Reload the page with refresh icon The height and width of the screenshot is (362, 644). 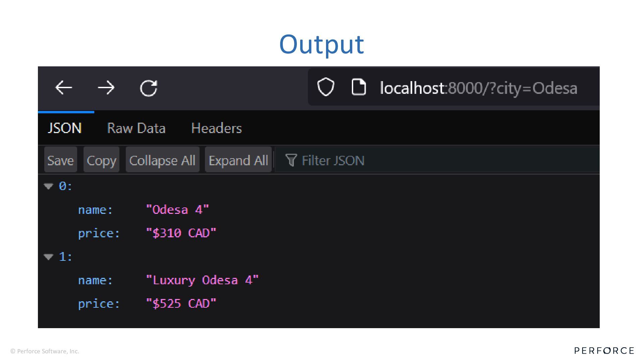(149, 88)
